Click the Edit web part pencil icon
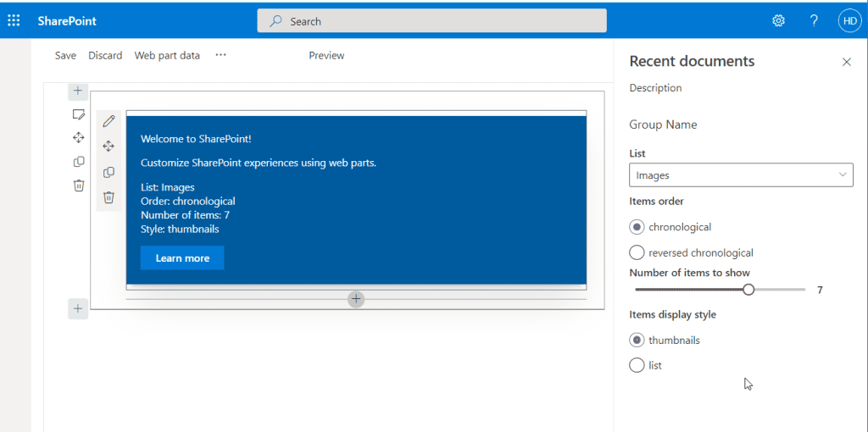This screenshot has height=432, width=868. tap(109, 120)
